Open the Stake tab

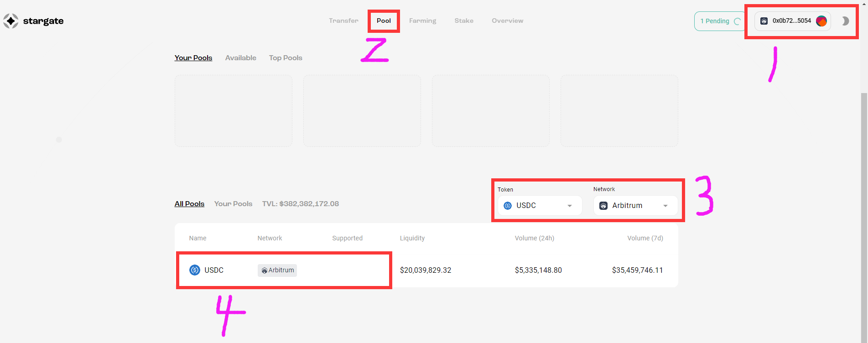pyautogui.click(x=464, y=21)
